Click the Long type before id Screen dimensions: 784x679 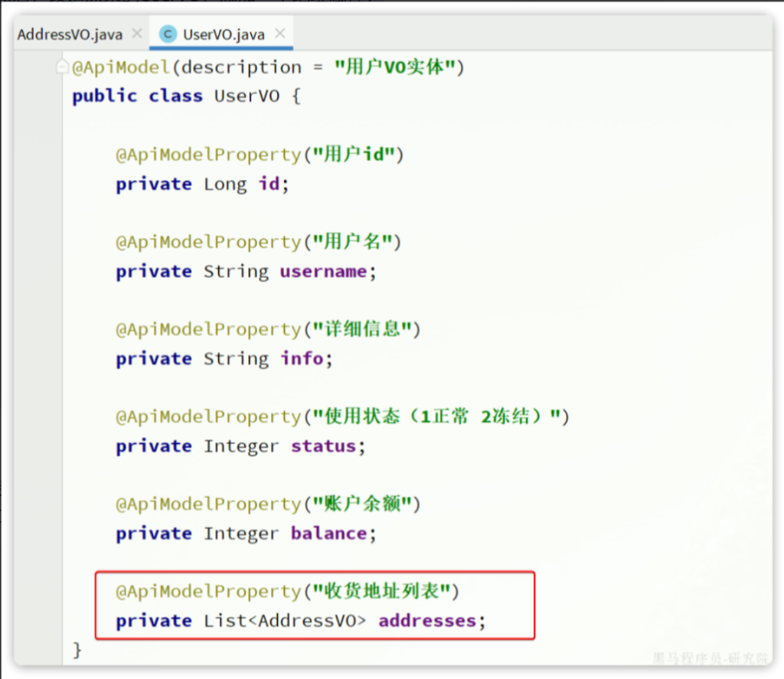pyautogui.click(x=224, y=184)
